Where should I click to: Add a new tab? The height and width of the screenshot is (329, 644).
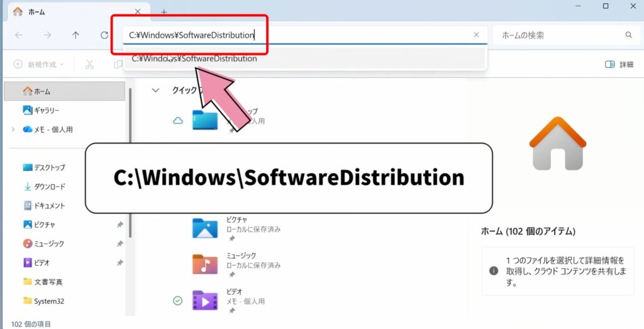point(164,12)
